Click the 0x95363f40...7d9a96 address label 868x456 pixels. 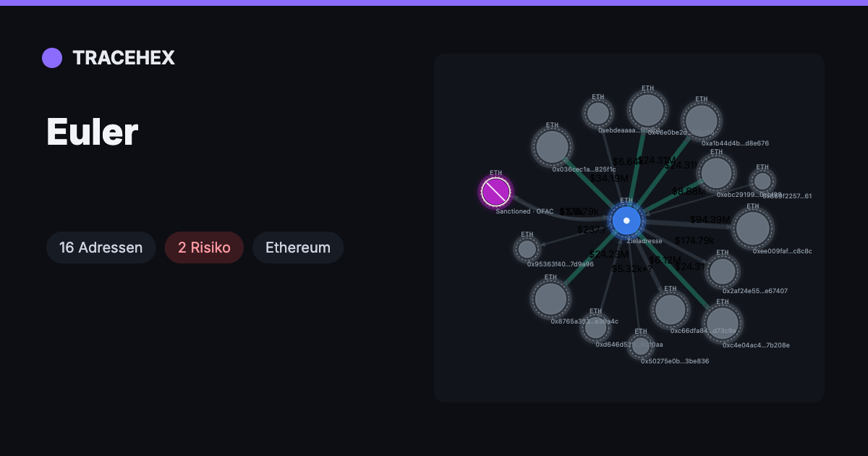[x=561, y=264]
